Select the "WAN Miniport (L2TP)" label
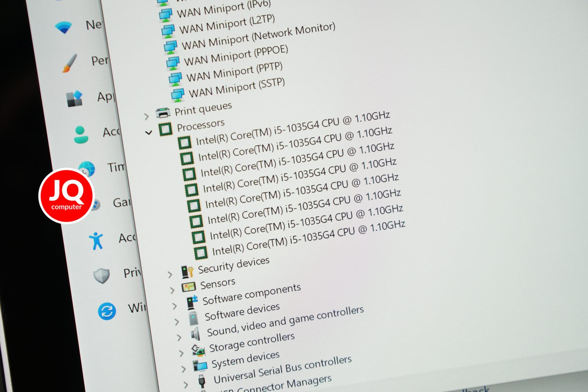588x392 pixels. 227,24
